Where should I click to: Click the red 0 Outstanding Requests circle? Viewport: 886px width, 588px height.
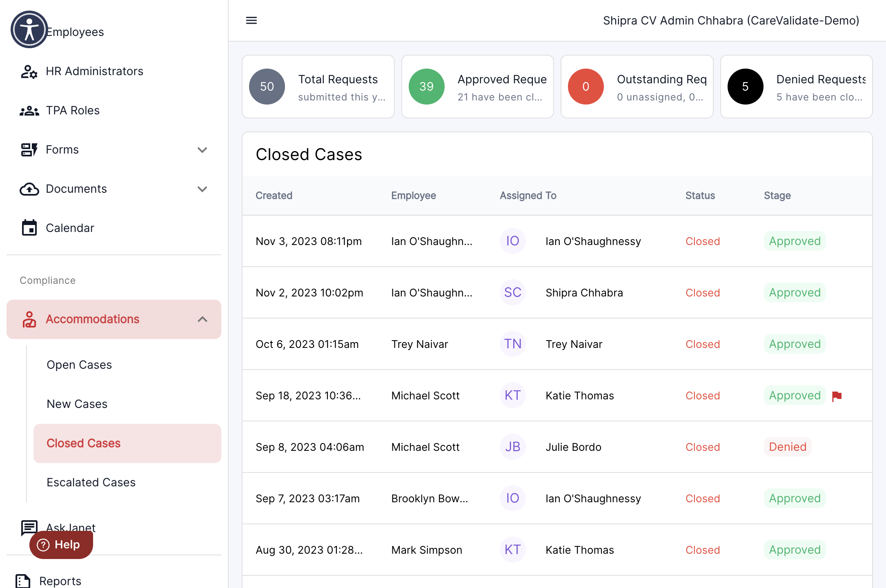586,87
